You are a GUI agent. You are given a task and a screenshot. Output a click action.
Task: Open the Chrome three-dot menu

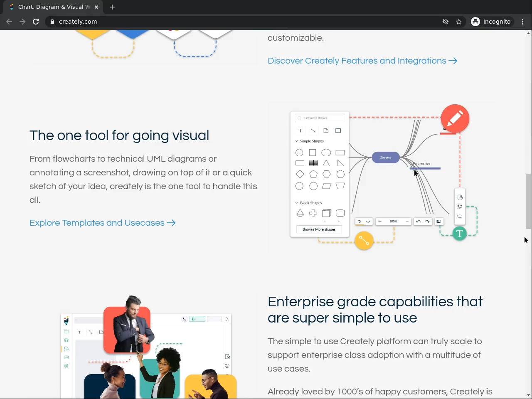523,22
